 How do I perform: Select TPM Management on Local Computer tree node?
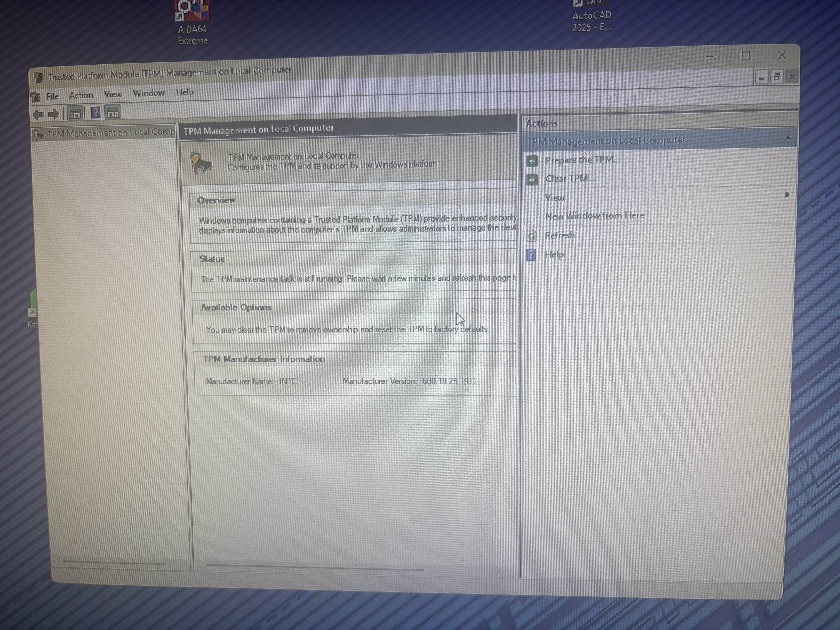pos(110,133)
